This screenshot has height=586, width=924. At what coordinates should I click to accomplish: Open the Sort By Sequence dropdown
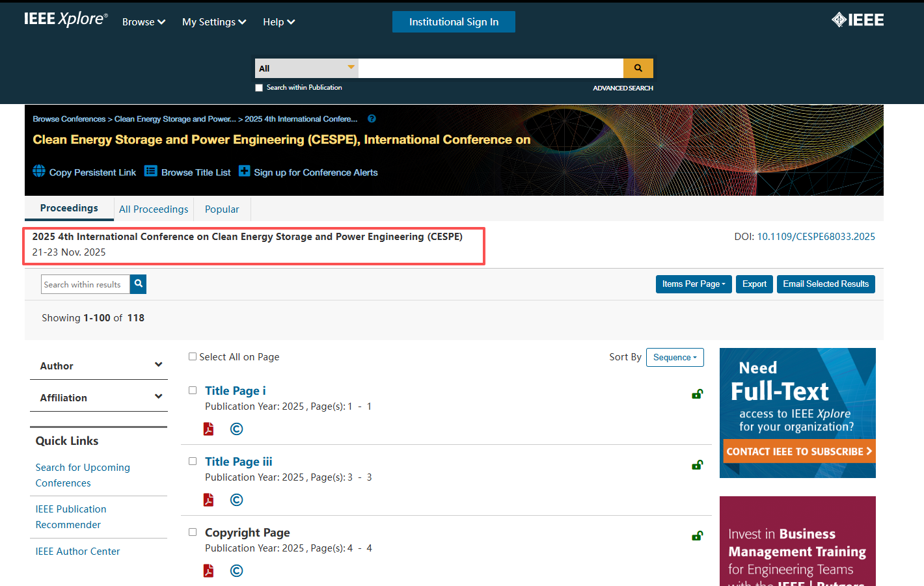point(674,357)
